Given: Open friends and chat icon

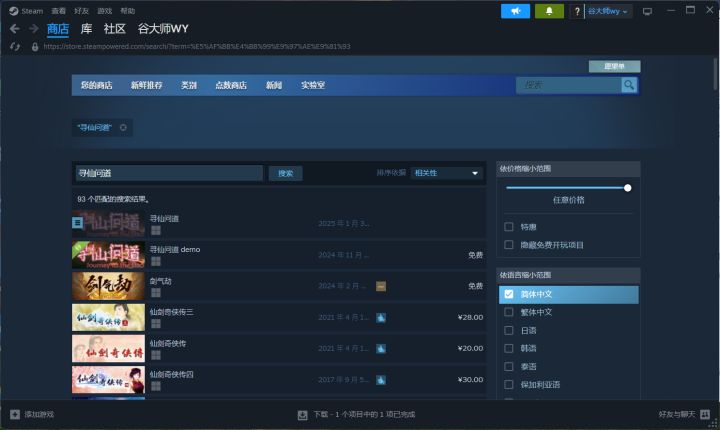Looking at the screenshot, I should click(x=705, y=414).
